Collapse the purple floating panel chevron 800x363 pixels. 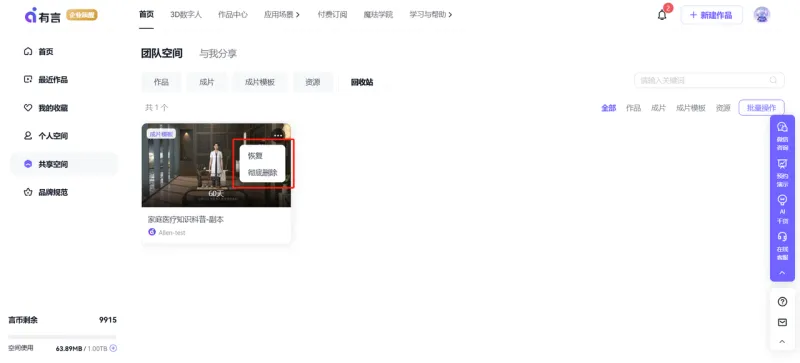tap(782, 273)
